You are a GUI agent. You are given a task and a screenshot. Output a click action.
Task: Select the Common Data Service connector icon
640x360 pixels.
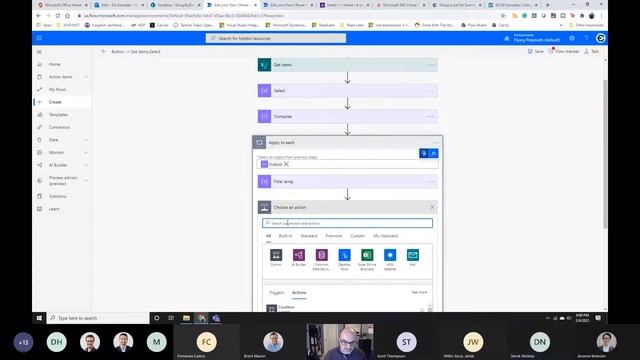[322, 255]
